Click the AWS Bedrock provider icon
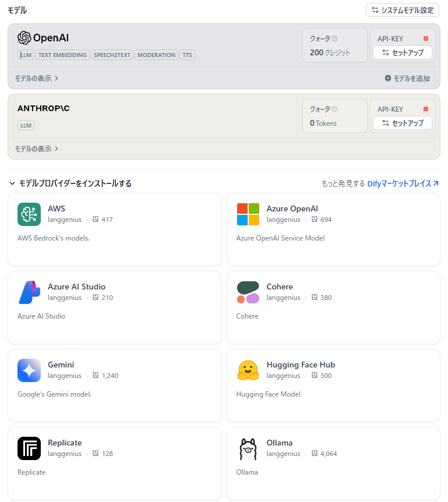The image size is (448, 502). pyautogui.click(x=29, y=214)
